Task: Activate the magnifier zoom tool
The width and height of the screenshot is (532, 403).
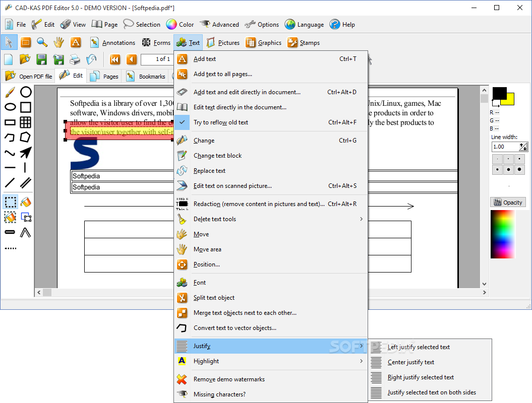Action: (x=42, y=42)
